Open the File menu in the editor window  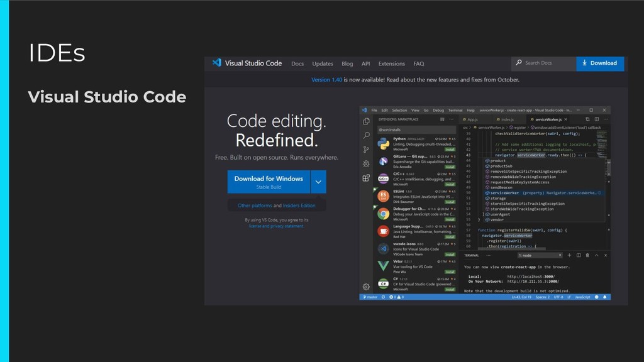pyautogui.click(x=374, y=110)
